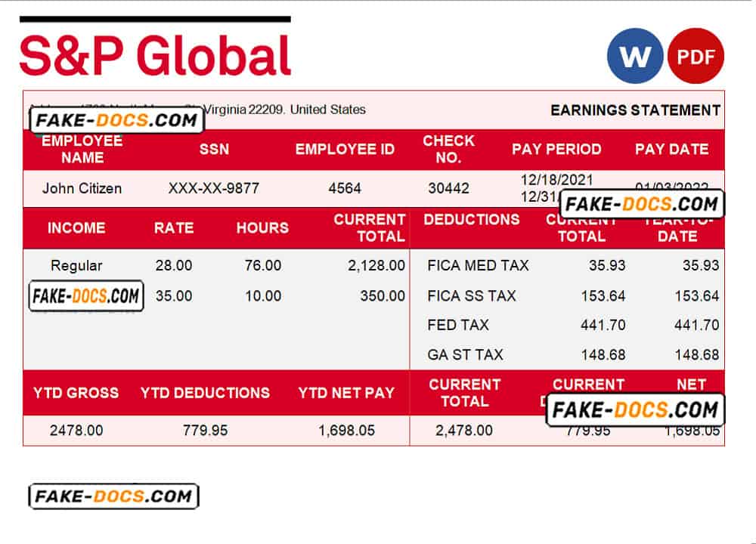Viewport: 756px width, 544px height.
Task: Click the FAKE-DOCS.COM watermark below the table
Action: 114,496
